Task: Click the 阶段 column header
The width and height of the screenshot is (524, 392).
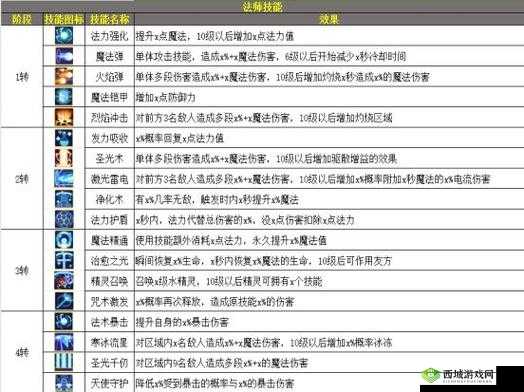Action: 22,19
